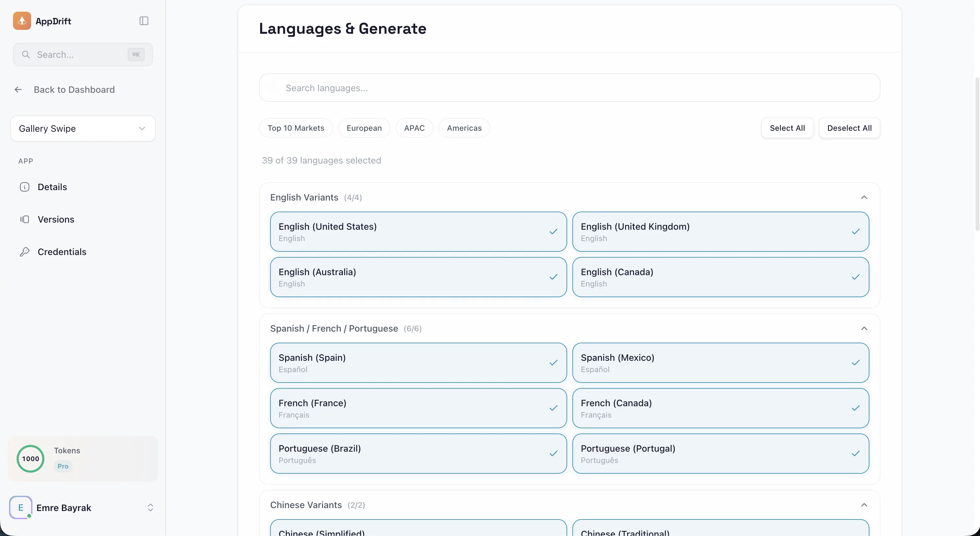Image resolution: width=980 pixels, height=536 pixels.
Task: Deselect Spanish (Mexico) language
Action: coord(721,363)
